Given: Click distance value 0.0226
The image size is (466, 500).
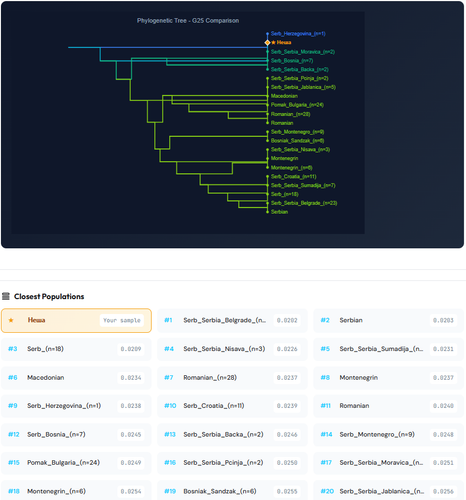Looking at the screenshot, I should tap(287, 349).
